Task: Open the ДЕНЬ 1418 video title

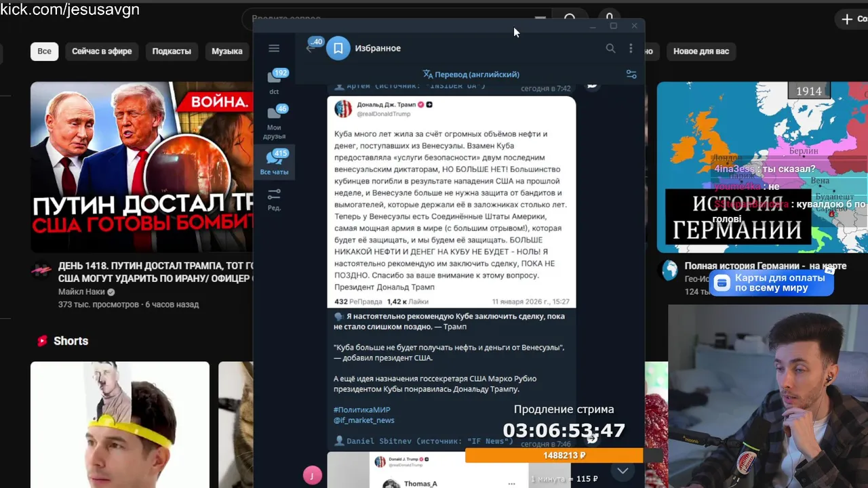Action: click(156, 272)
